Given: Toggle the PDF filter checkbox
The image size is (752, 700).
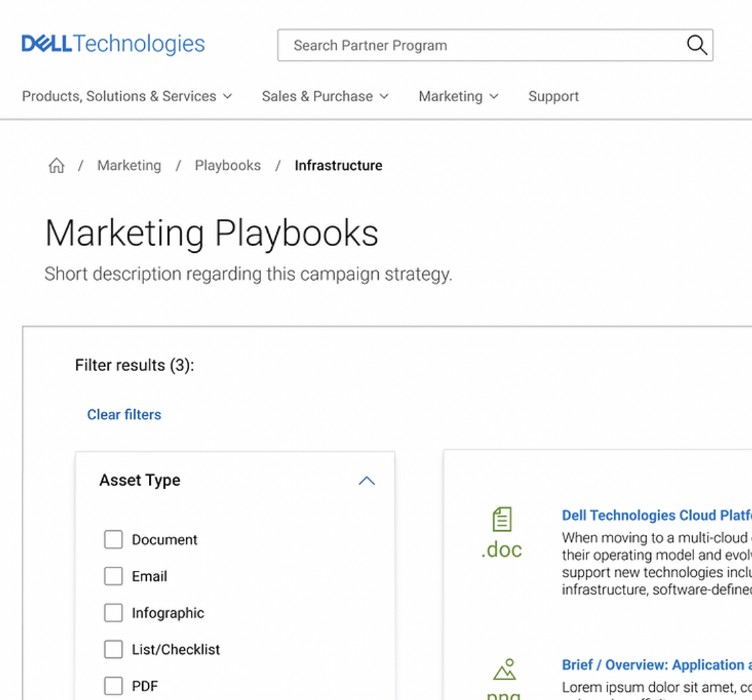Looking at the screenshot, I should [x=113, y=686].
